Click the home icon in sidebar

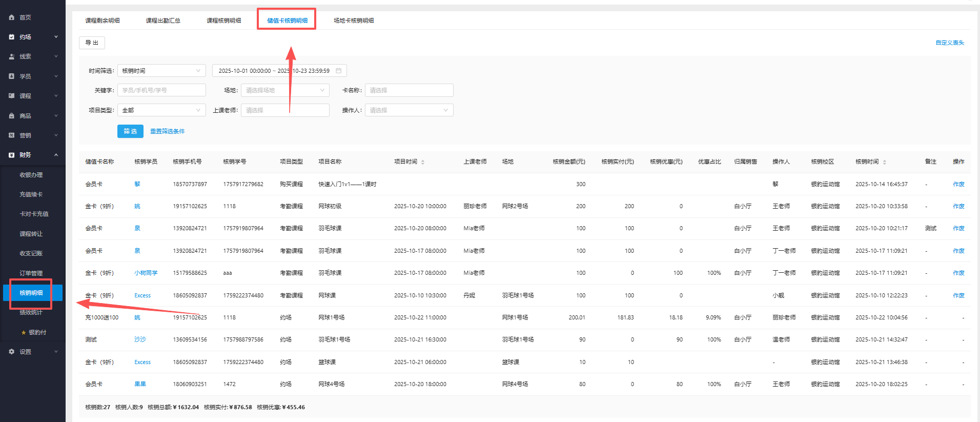(x=12, y=17)
